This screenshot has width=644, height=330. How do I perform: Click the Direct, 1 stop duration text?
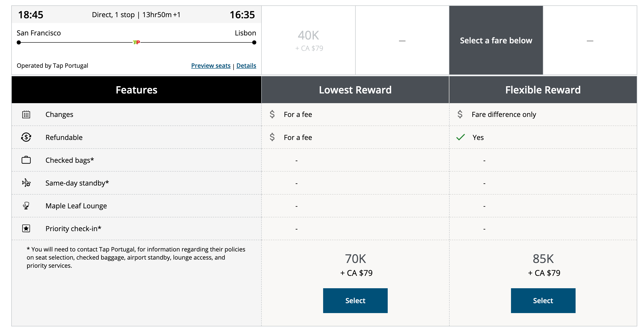point(136,15)
